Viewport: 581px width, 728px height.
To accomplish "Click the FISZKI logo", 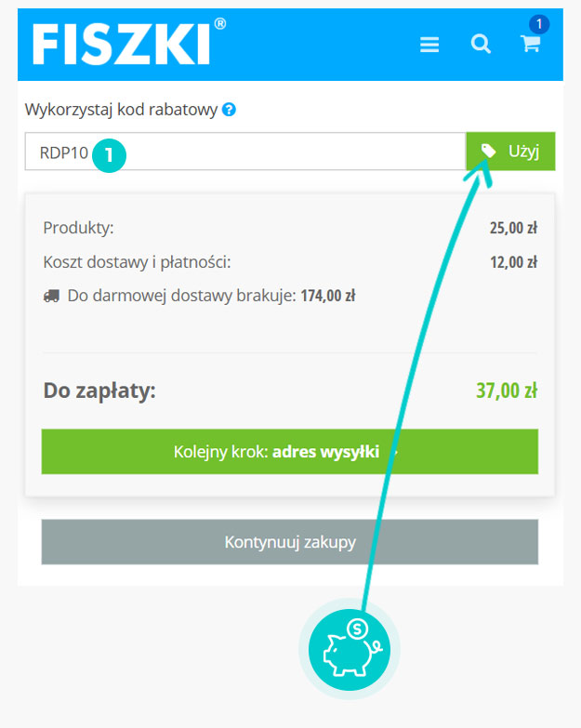I will point(129,42).
